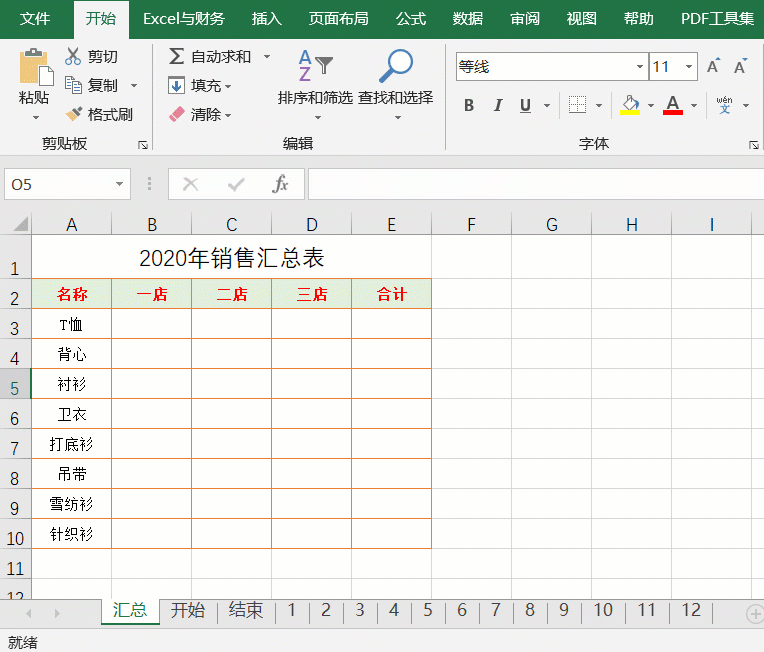This screenshot has width=764, height=652.
Task: Select the 合计 header cell
Action: 391,294
